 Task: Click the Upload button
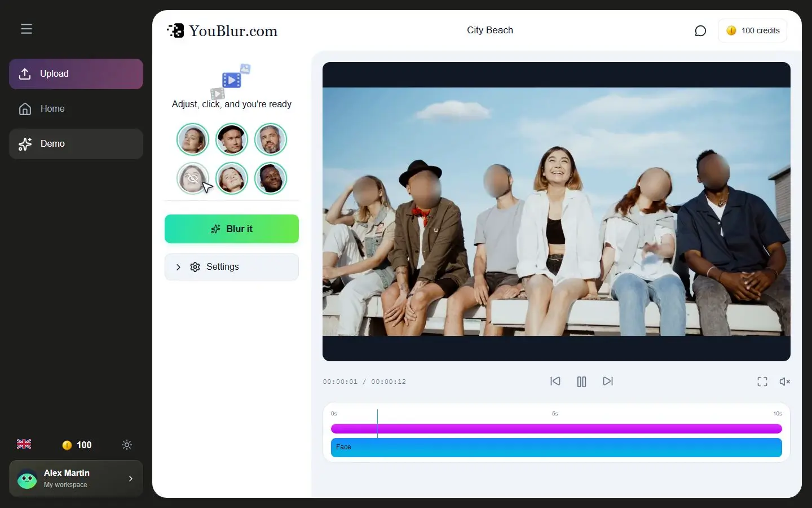point(76,74)
